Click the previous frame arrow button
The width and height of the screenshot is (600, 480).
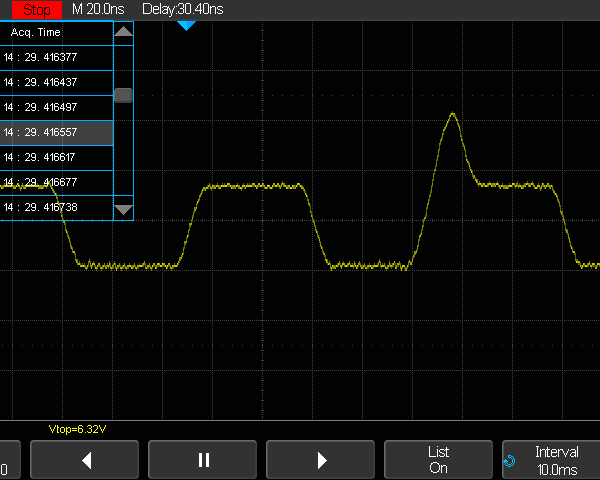(x=84, y=460)
